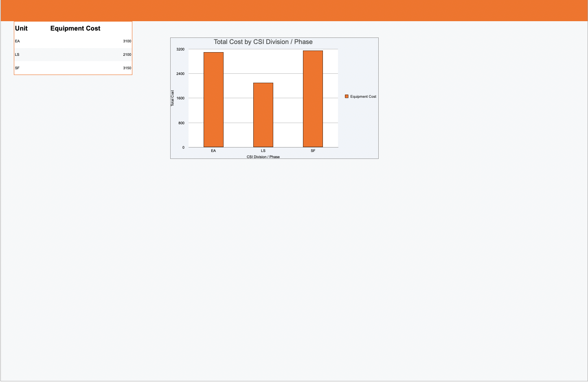Click the value 2100 in the table
This screenshot has height=383, width=588.
pos(127,54)
